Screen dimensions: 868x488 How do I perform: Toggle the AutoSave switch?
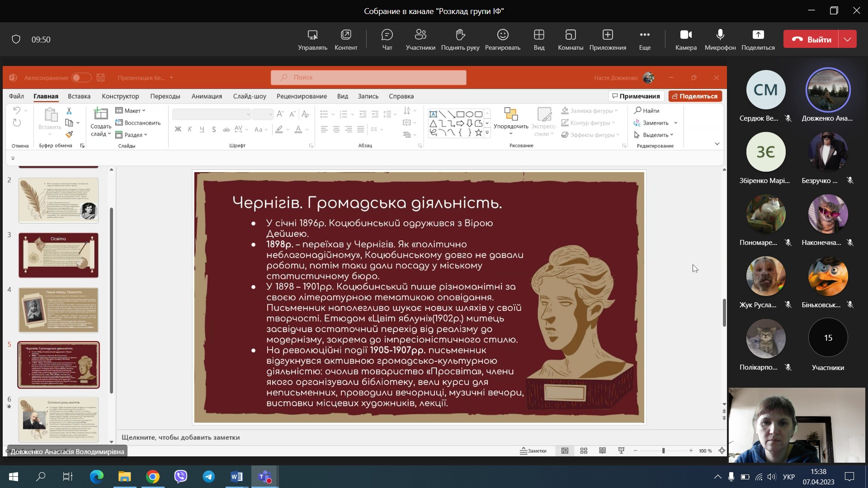[81, 78]
